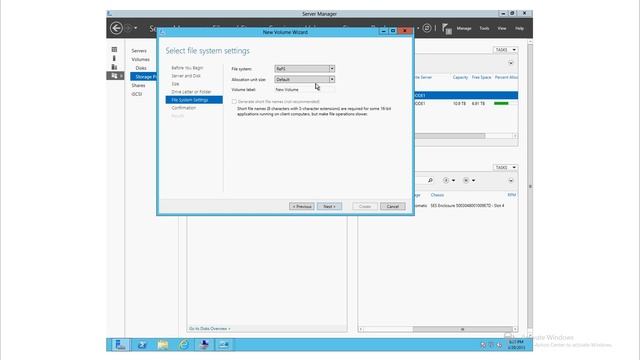640x360 pixels.
Task: Click the Server Manager back arrow
Action: pos(116,28)
